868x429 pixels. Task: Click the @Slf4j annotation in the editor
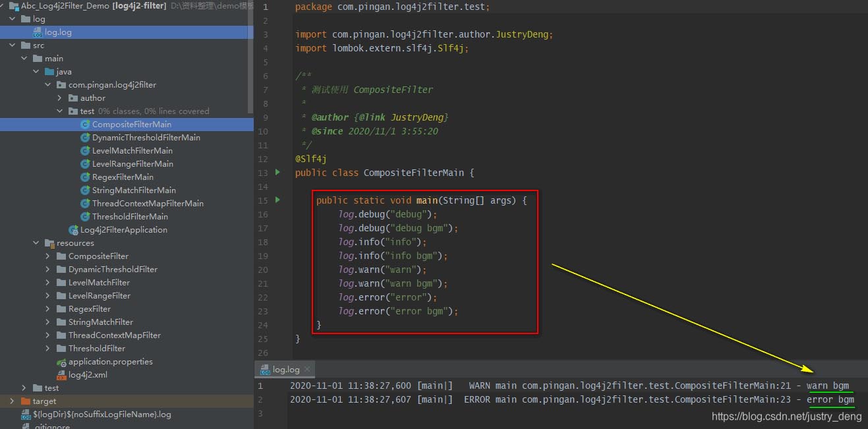(311, 159)
